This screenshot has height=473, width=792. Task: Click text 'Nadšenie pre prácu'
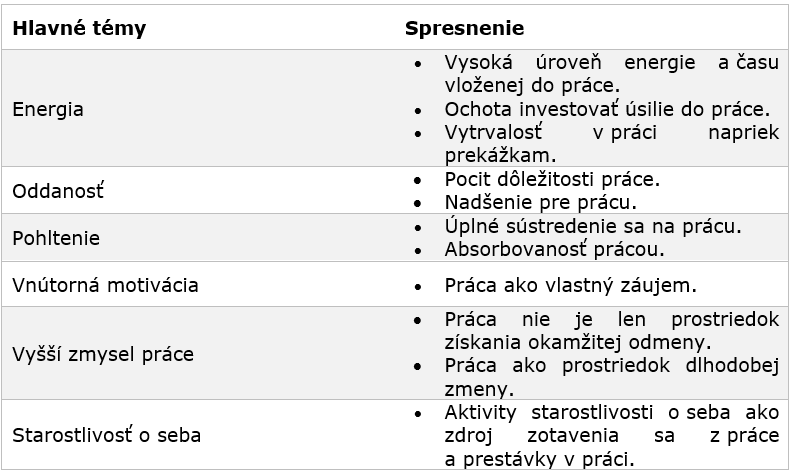[540, 203]
